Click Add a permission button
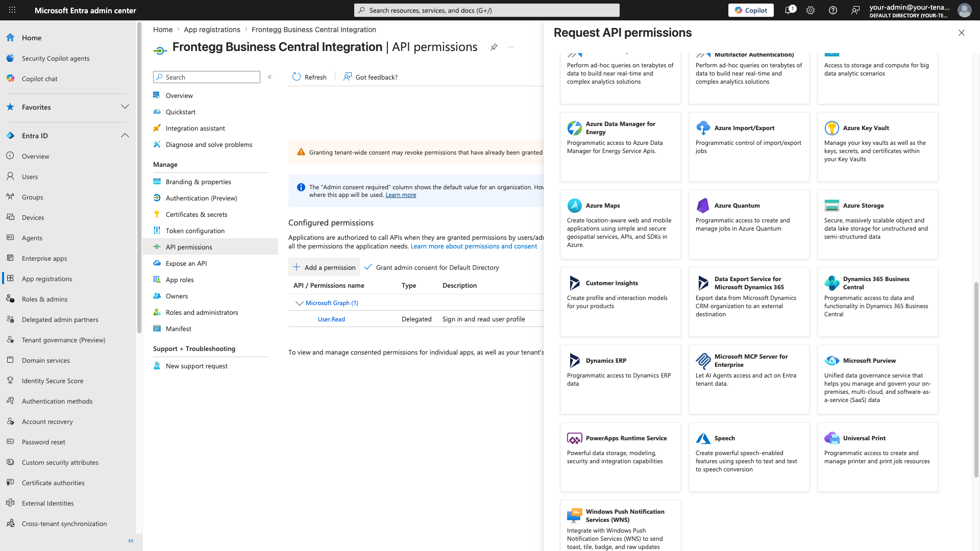Viewport: 980px width, 551px height. (324, 267)
